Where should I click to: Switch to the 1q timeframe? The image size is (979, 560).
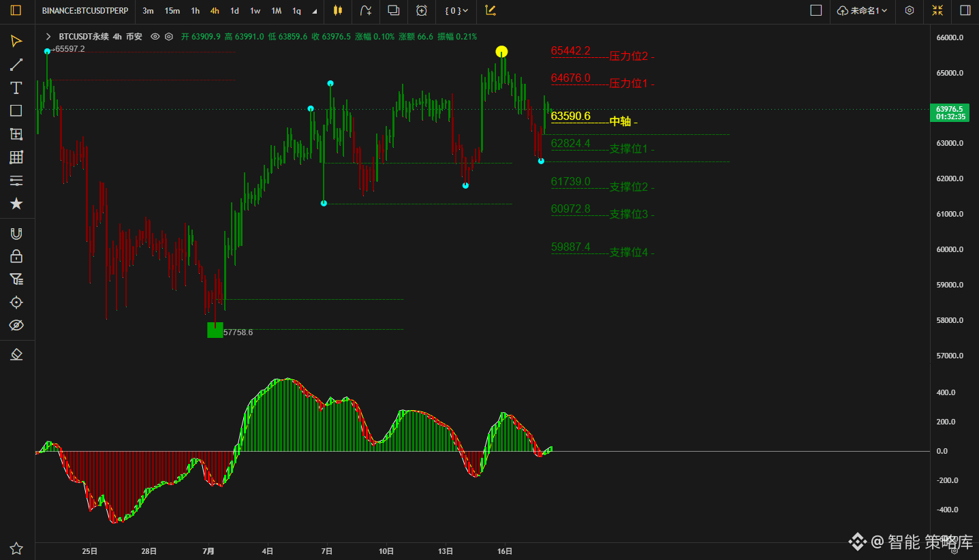click(x=296, y=11)
